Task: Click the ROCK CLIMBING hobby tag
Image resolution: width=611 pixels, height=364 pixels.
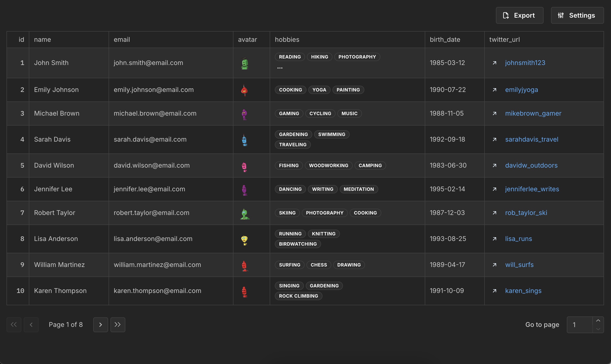Action: (298, 296)
